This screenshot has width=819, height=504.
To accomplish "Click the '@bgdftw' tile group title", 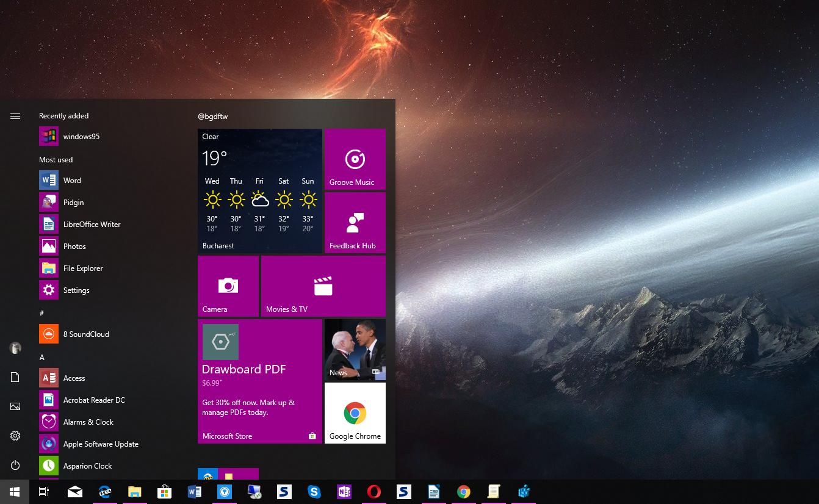I will point(212,117).
